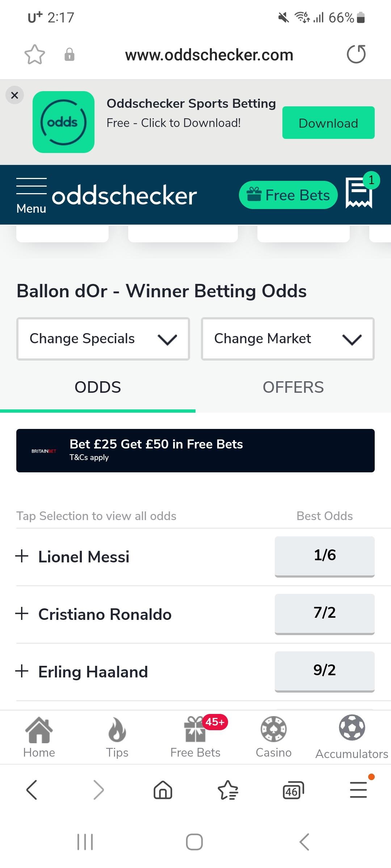Viewport: 391px width, 868px height.
Task: Open the Change Market dropdown
Action: tap(288, 339)
